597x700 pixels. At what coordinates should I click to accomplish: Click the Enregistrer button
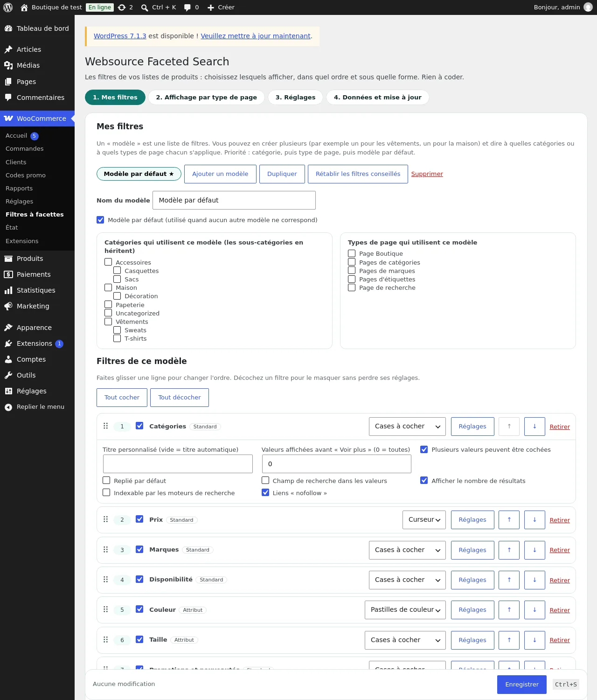click(522, 685)
